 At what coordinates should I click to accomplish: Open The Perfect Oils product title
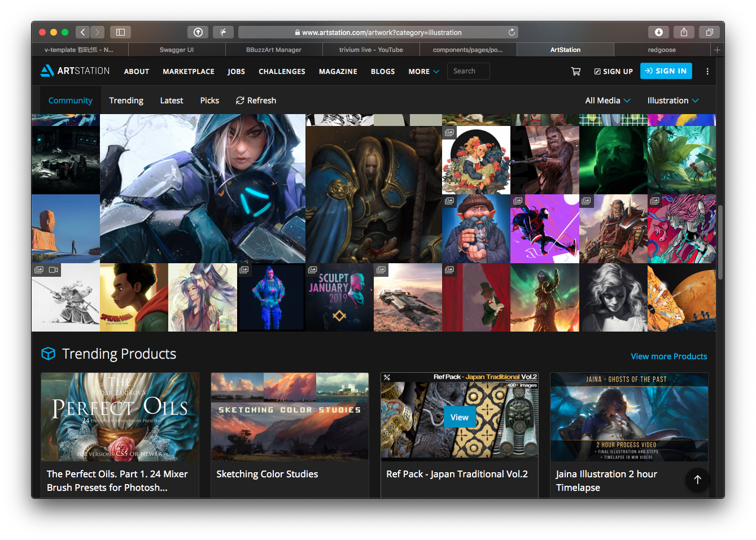tap(117, 481)
